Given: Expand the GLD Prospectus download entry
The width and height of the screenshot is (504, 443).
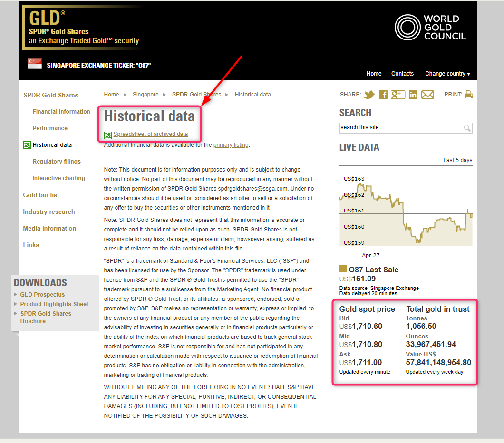Looking at the screenshot, I should pyautogui.click(x=41, y=295).
